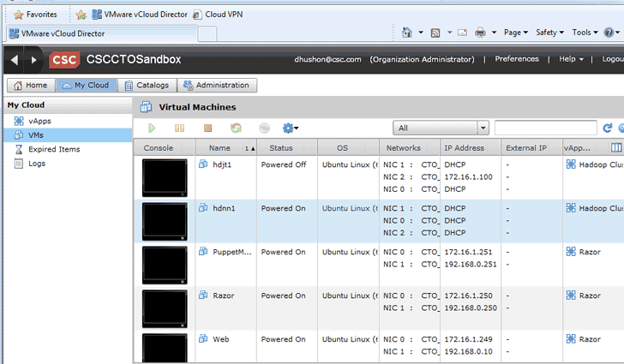Viewport: 624px width, 364px height.
Task: Open the Razor console thumbnail
Action: pos(165,309)
